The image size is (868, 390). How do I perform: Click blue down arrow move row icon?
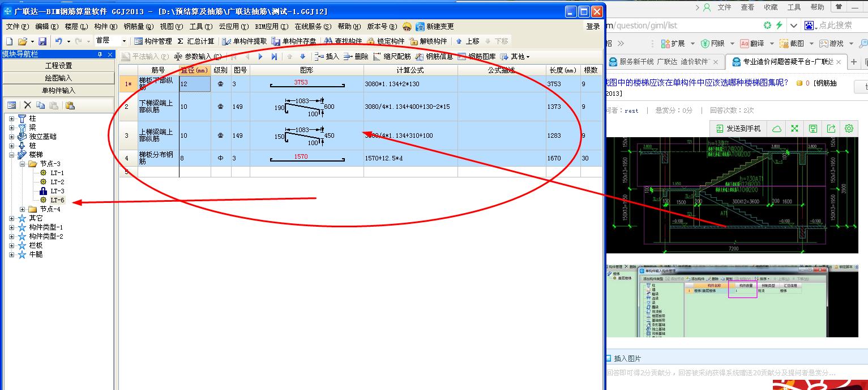(x=302, y=57)
